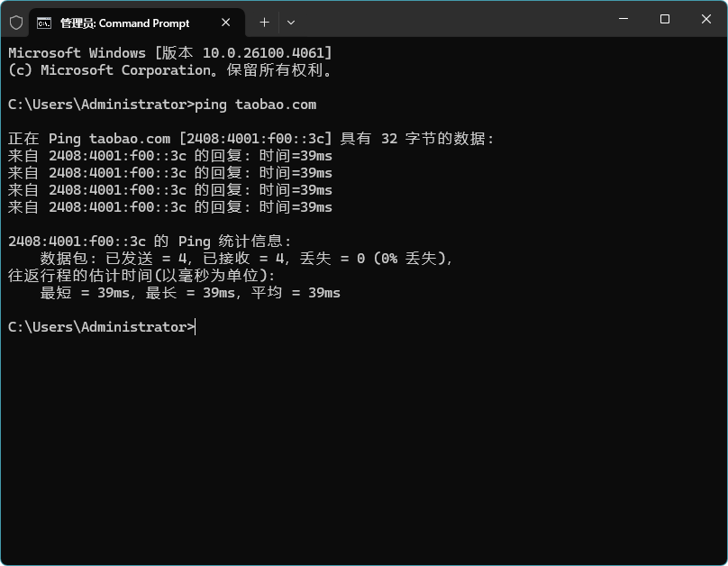Click the administrator shield icon in title bar
728x566 pixels.
pos(16,23)
